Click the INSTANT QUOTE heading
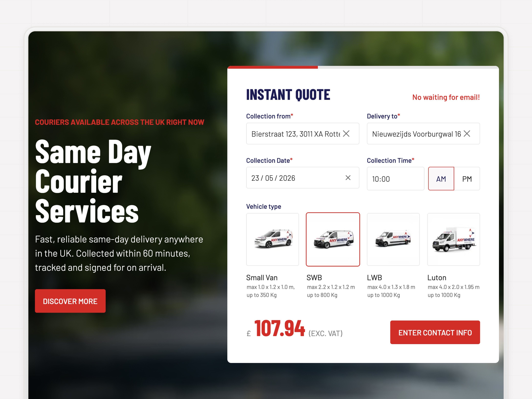Viewport: 532px width, 399px height. pos(288,94)
